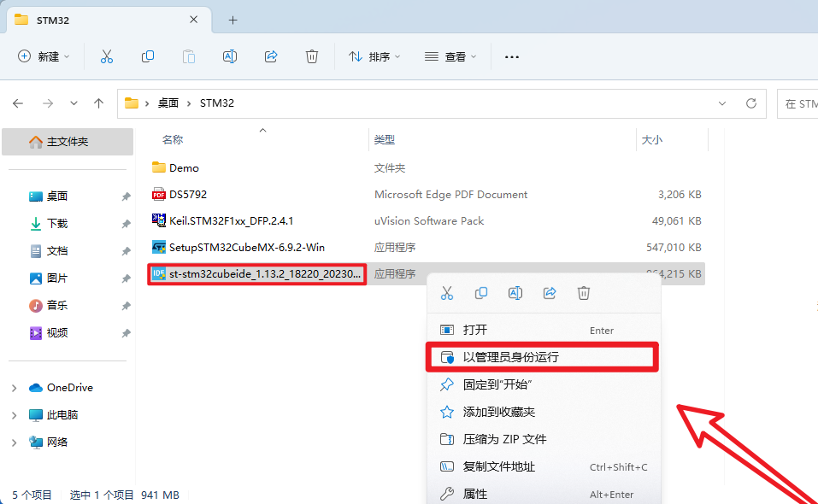Click the Cut scissors icon in the context menu
Screen dimensions: 818x504
446,293
